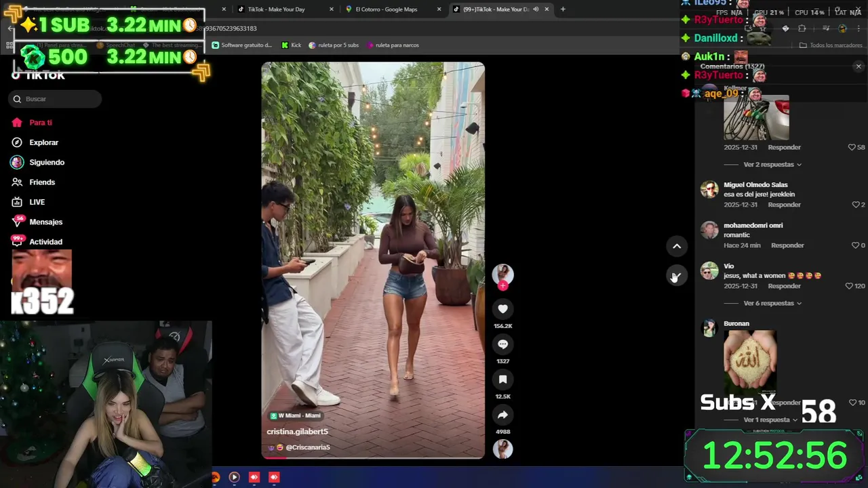Click Responder under the gas pump image comment
The image size is (868, 488).
click(784, 147)
